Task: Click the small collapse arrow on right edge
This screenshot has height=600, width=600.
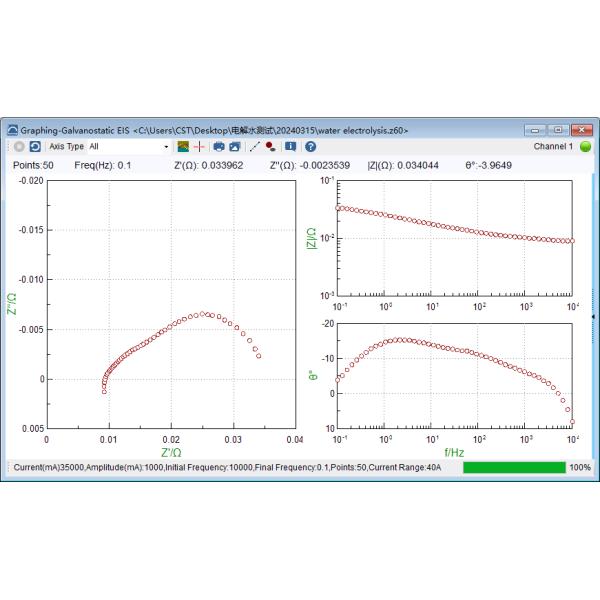Action: [593, 317]
